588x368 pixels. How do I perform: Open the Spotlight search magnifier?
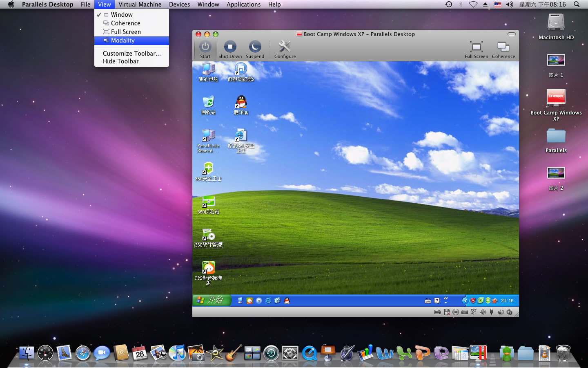coord(577,4)
